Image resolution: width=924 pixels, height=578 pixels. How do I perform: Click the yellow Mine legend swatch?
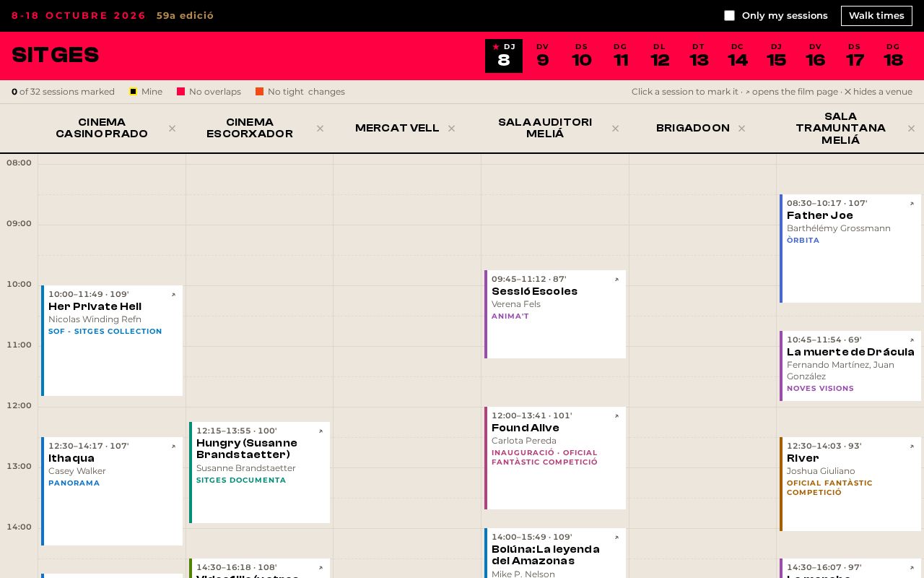(x=133, y=92)
